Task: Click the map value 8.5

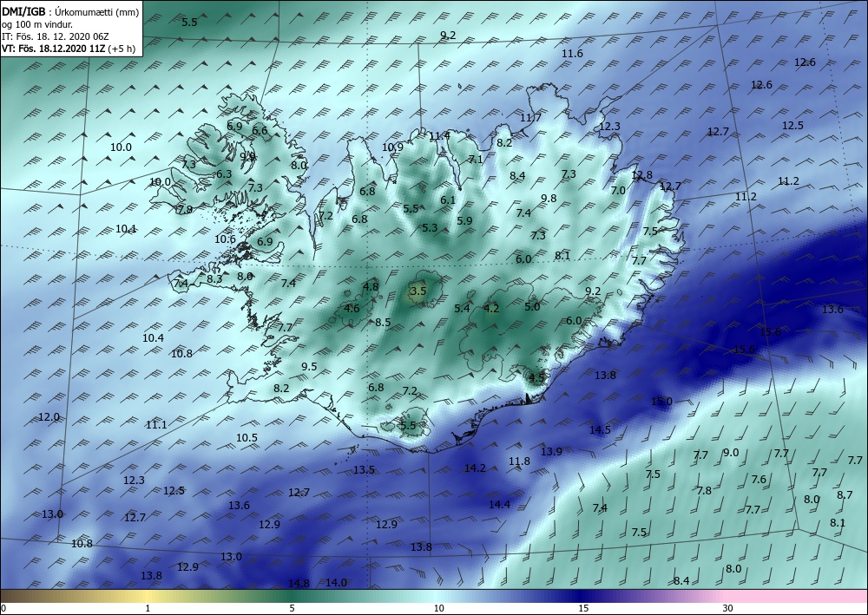Action: pos(383,322)
